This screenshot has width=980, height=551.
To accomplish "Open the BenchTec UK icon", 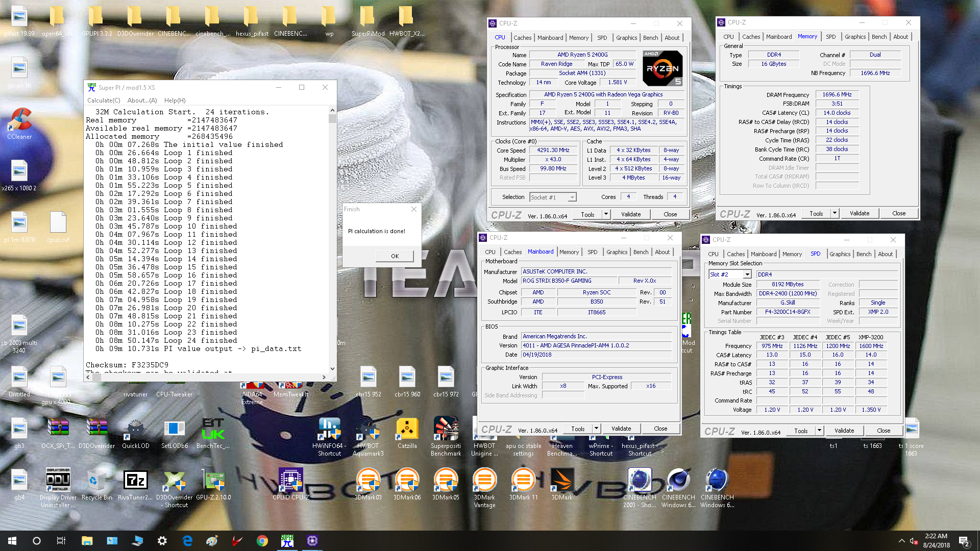I will 213,433.
